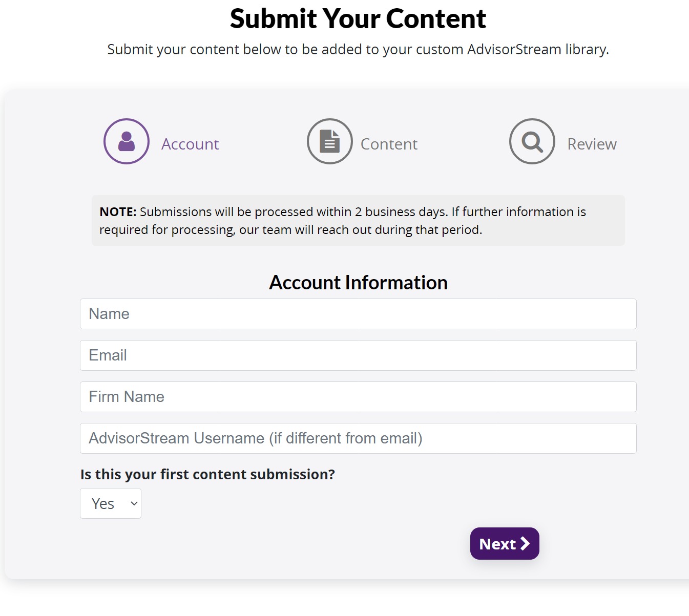Click the Review magnifying glass icon
The image size is (689, 616).
[532, 141]
